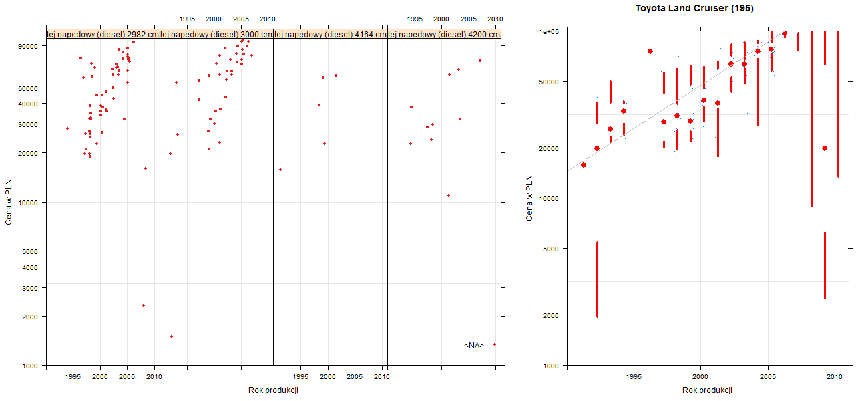Click the "Toyota Land Cruiser (195)" chart title
868x401 pixels.
tap(694, 9)
